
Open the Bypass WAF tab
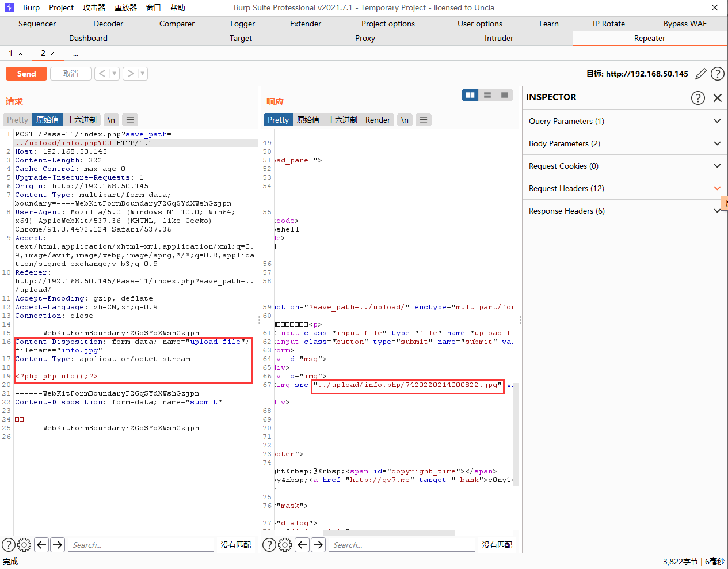point(685,24)
